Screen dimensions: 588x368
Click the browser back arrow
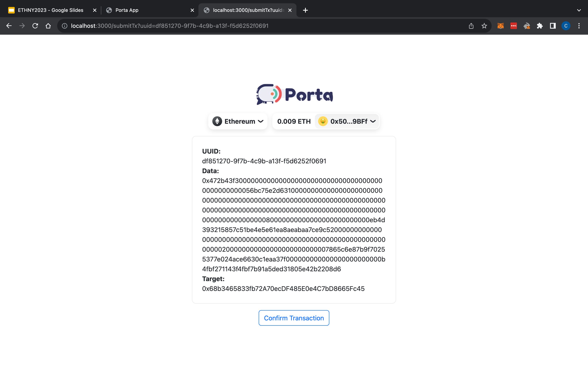pyautogui.click(x=9, y=26)
